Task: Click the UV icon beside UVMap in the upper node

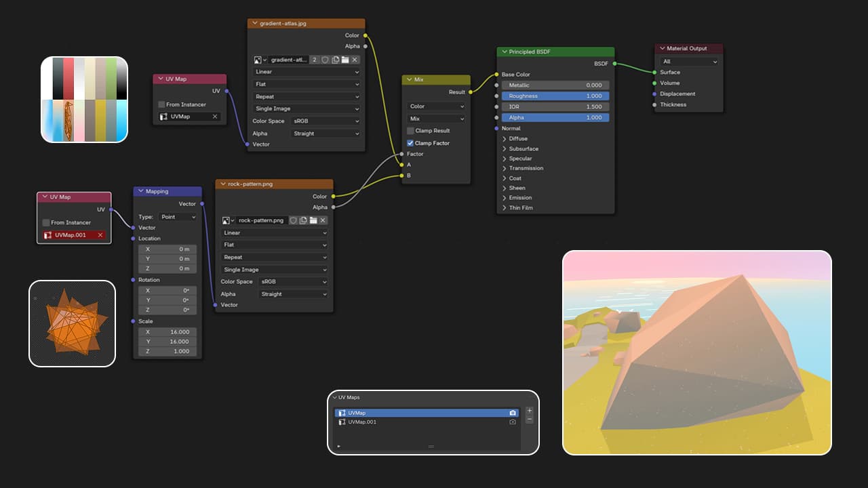Action: coord(163,117)
